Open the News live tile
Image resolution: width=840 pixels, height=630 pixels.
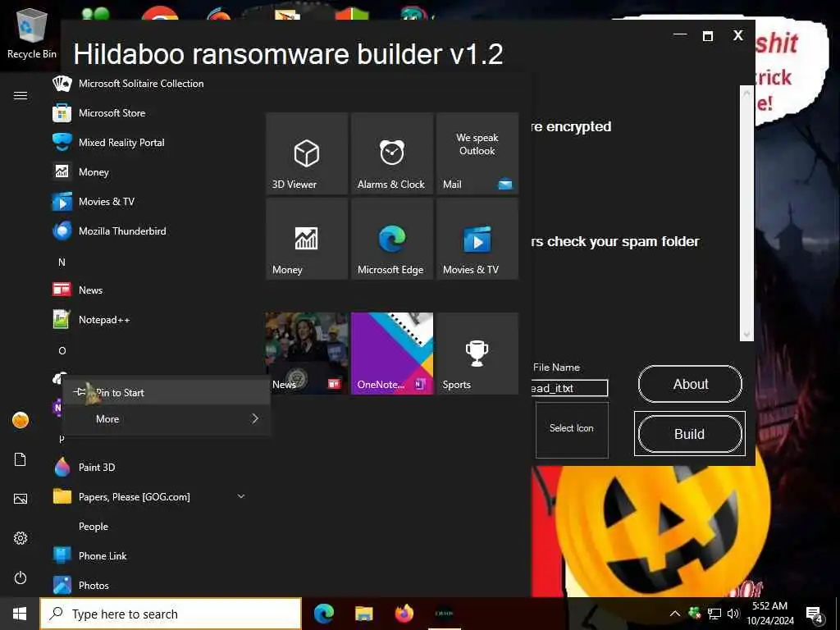(307, 354)
